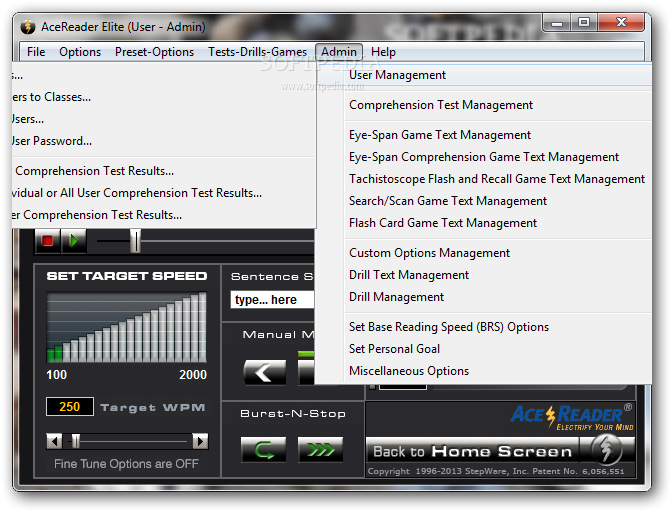672x512 pixels.
Task: Select Comprehension Test Management
Action: click(484, 105)
